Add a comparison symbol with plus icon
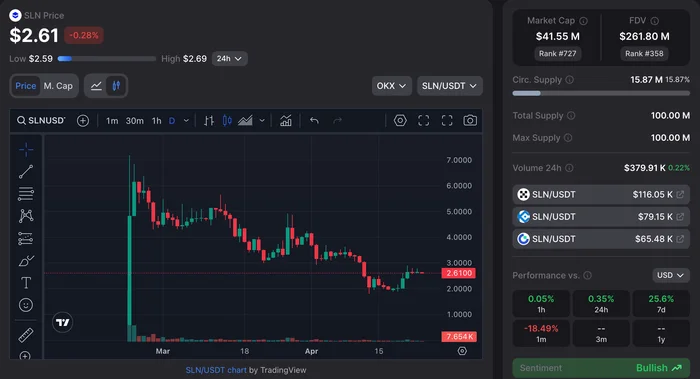The image size is (700, 379). point(83,121)
